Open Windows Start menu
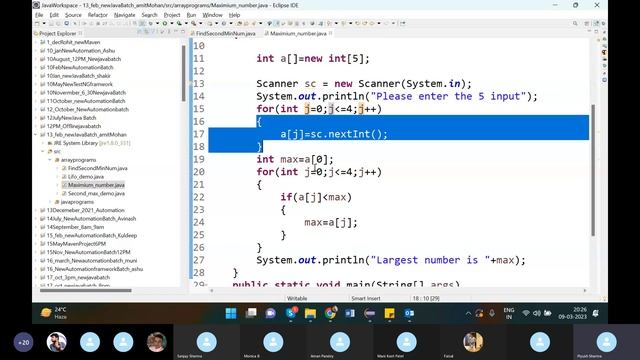Image resolution: width=640 pixels, height=360 pixels. click(x=231, y=313)
